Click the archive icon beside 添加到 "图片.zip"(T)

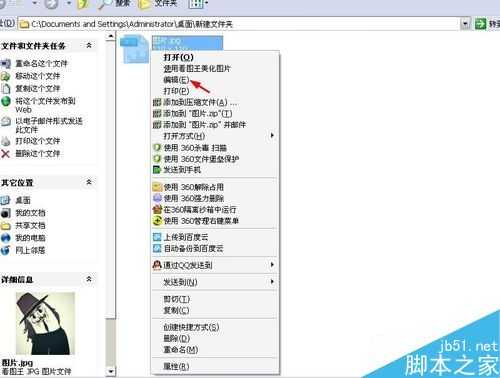[x=157, y=114]
